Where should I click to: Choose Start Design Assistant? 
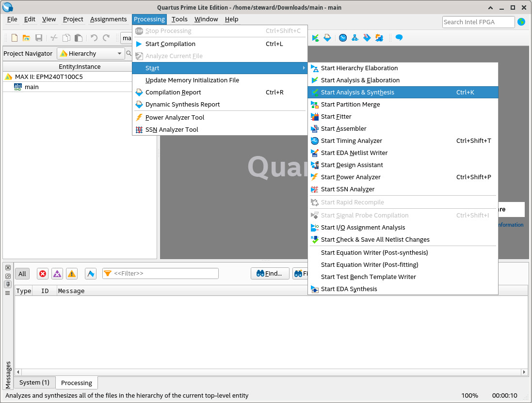click(403, 165)
